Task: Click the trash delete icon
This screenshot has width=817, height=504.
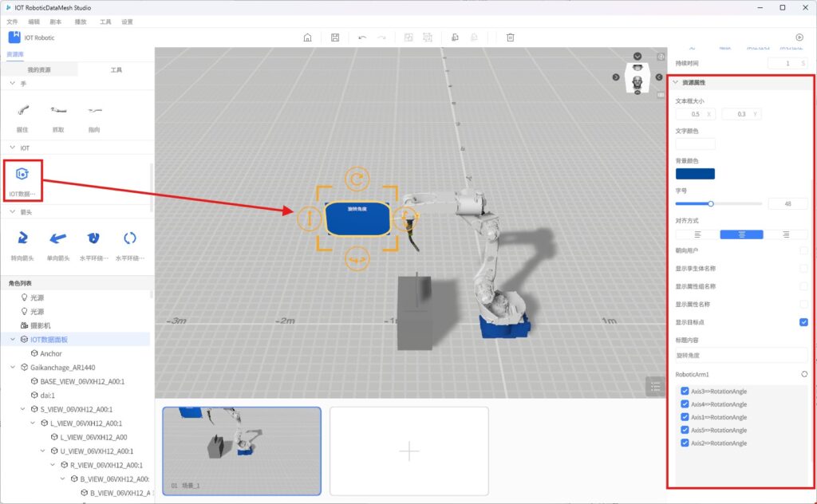Action: [x=511, y=37]
